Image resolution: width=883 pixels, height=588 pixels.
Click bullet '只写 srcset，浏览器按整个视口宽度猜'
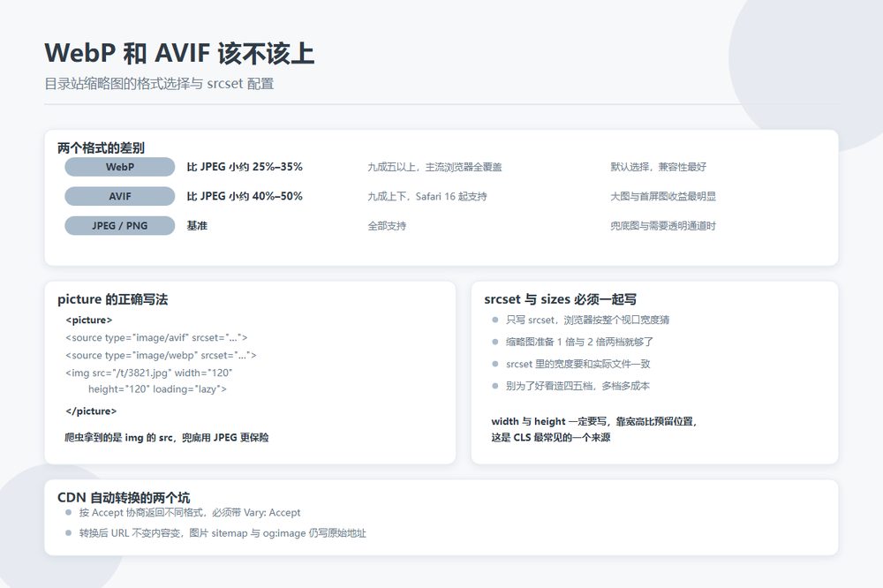588,320
